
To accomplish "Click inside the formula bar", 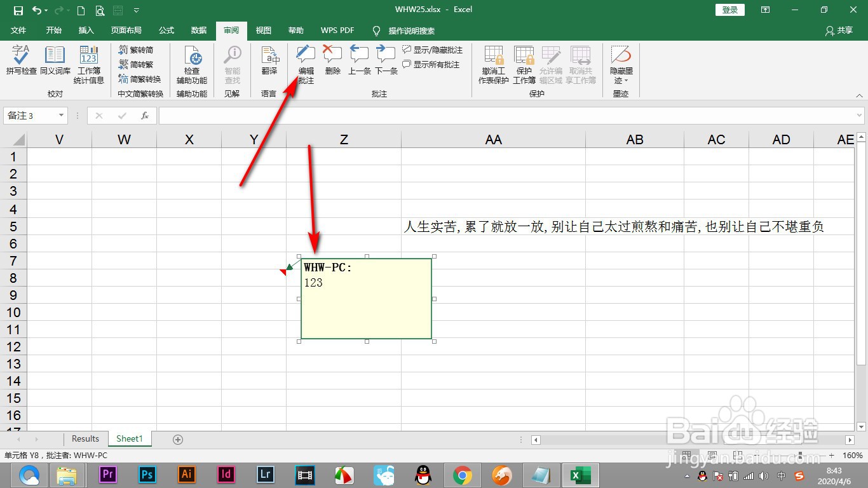I will point(506,116).
